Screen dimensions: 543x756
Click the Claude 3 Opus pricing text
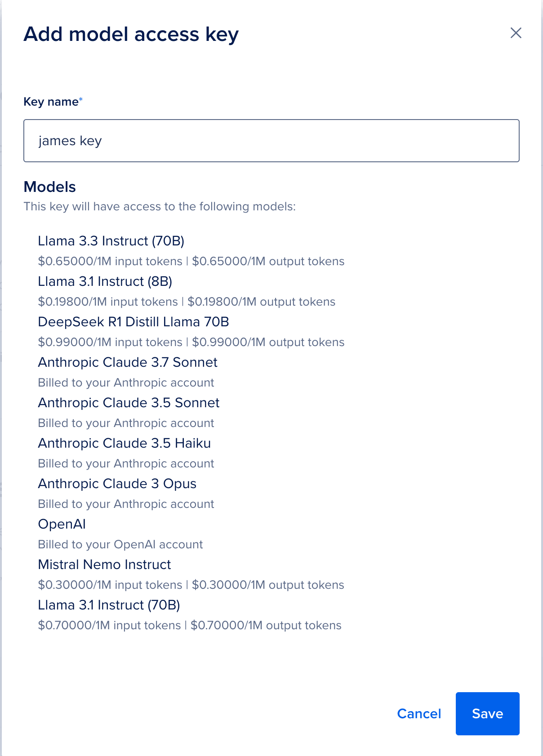[x=126, y=504]
